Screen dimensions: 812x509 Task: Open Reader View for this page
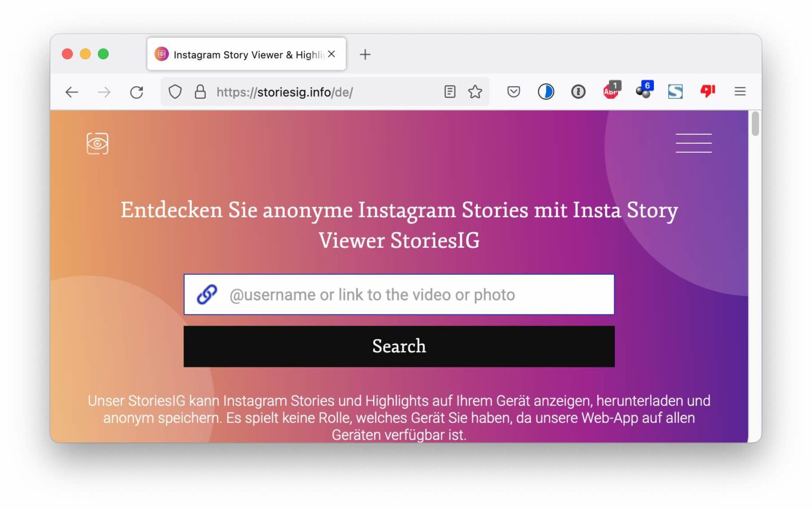[x=450, y=91]
